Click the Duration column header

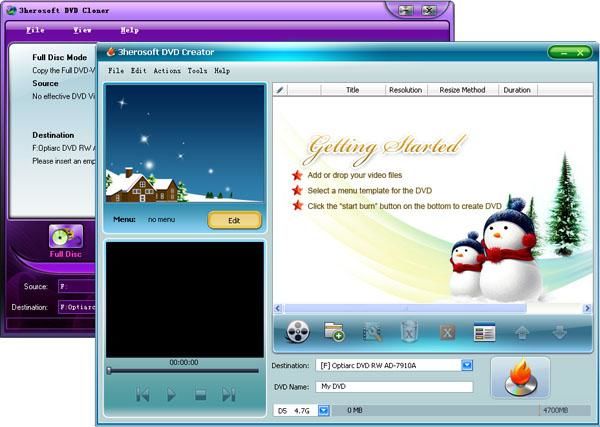[517, 90]
